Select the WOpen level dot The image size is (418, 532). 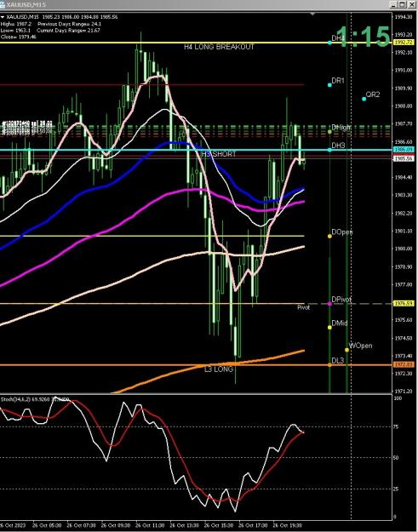[x=346, y=350]
